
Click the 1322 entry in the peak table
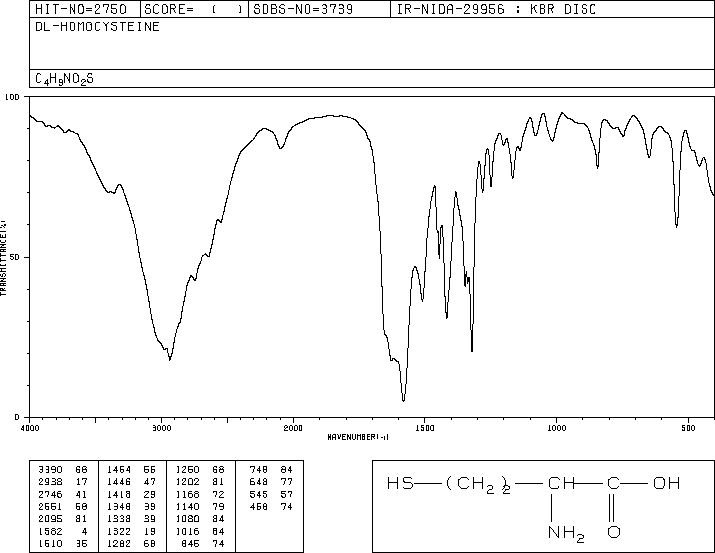(x=119, y=532)
